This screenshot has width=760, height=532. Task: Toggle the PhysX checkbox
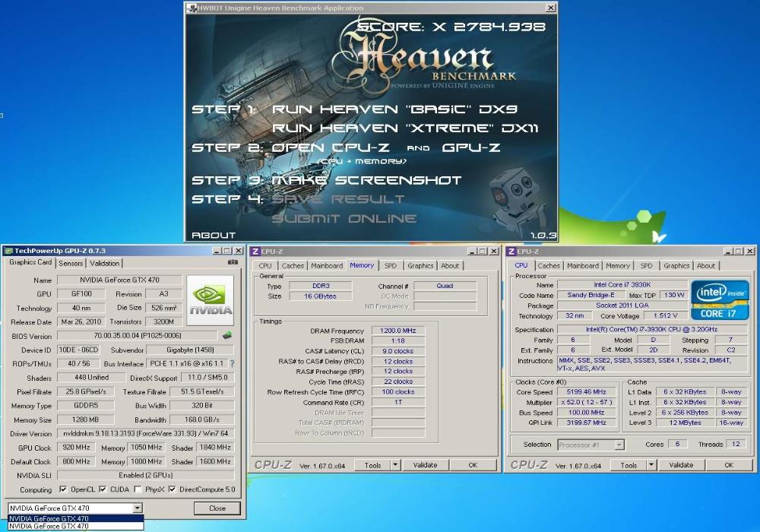click(138, 489)
